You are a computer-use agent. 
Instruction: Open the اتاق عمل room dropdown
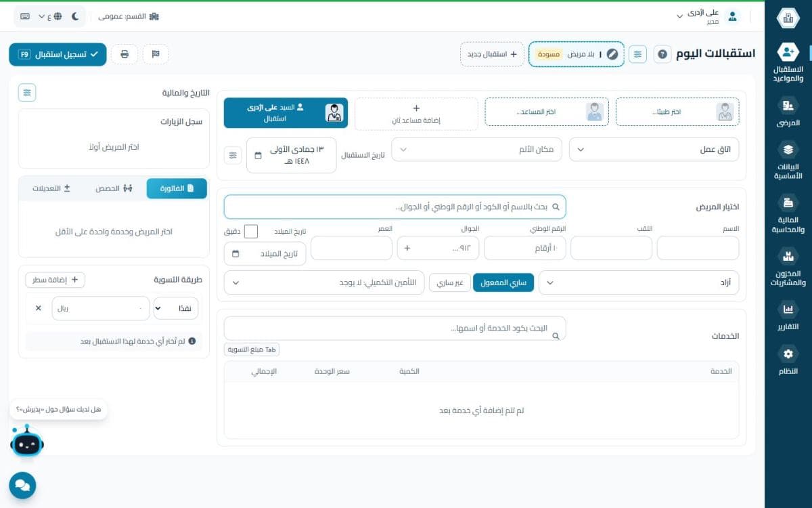[654, 150]
